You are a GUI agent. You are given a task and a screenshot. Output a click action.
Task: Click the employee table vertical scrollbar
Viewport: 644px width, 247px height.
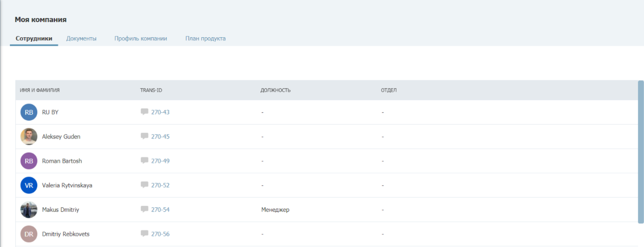pos(641,152)
